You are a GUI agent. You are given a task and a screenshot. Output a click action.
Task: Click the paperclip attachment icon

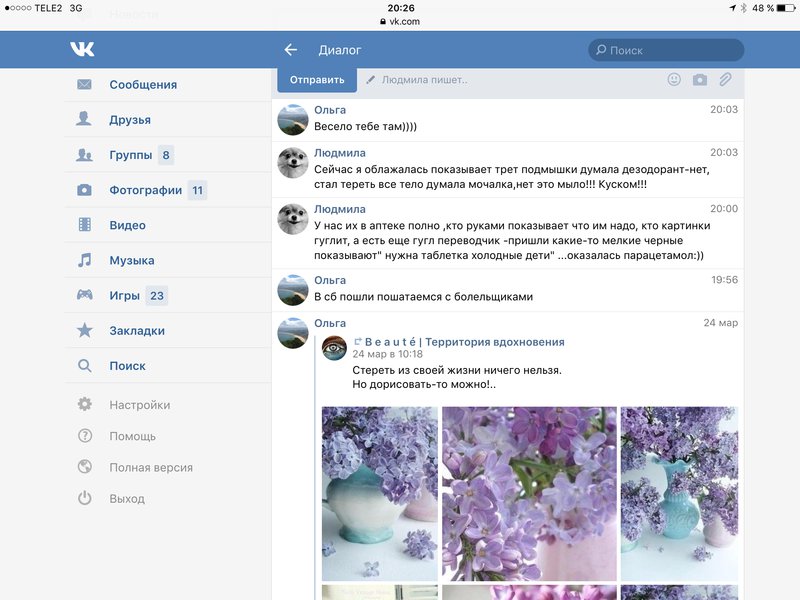click(x=725, y=80)
